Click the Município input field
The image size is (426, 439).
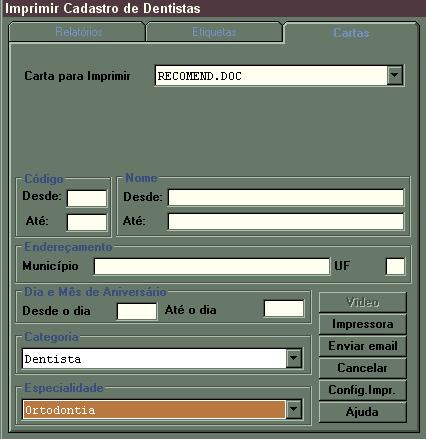(212, 266)
